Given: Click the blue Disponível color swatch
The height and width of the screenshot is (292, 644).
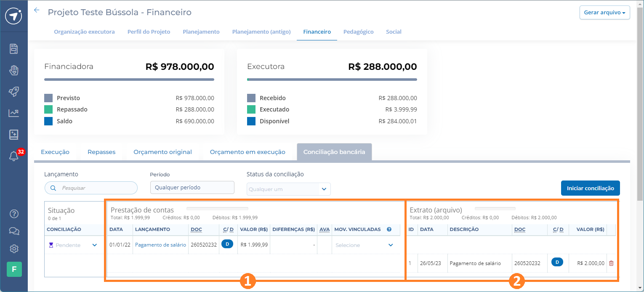Looking at the screenshot, I should (x=251, y=121).
